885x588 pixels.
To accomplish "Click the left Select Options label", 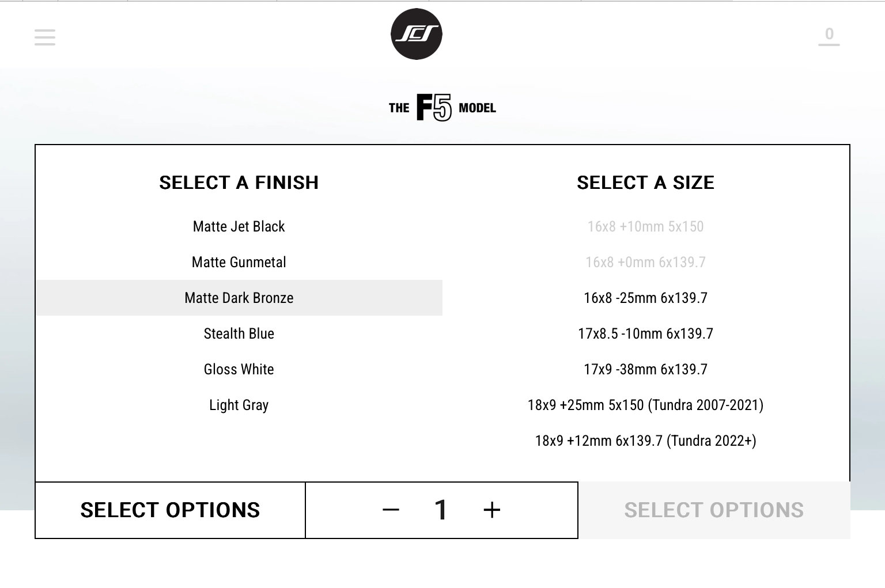I will (170, 510).
